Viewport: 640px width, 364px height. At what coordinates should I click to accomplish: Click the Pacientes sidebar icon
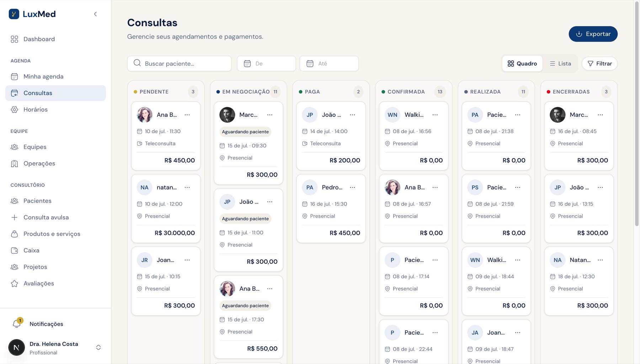coord(14,201)
